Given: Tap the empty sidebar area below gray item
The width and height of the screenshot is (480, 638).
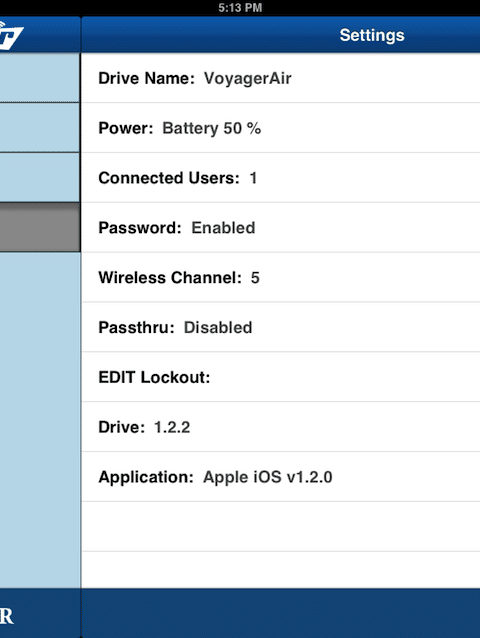Looking at the screenshot, I should [x=40, y=420].
